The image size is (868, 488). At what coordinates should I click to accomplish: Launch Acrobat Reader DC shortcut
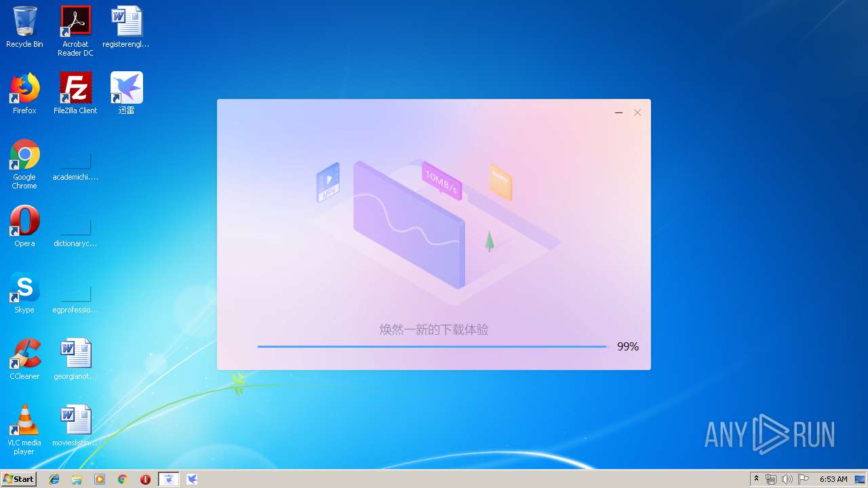click(75, 31)
